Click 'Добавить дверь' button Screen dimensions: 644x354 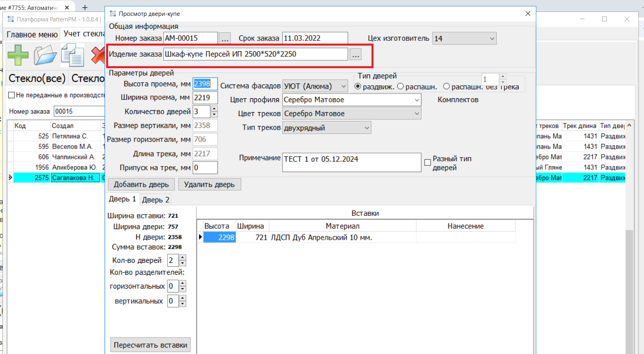[x=141, y=184]
